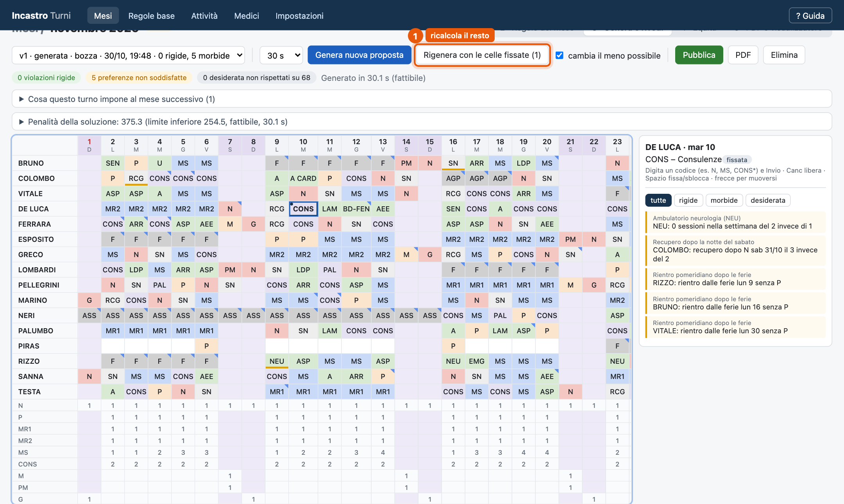
Task: Open the Regole base tab
Action: [151, 16]
